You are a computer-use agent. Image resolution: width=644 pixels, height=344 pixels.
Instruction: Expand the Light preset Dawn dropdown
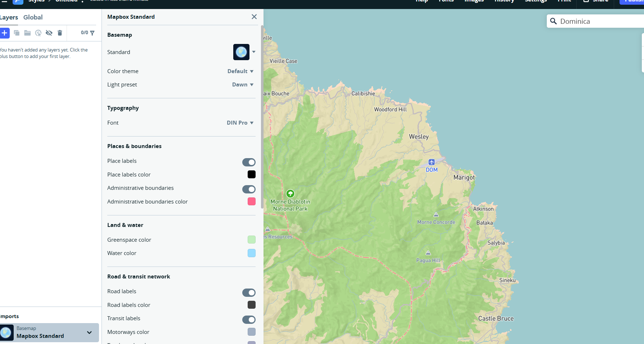tap(243, 85)
